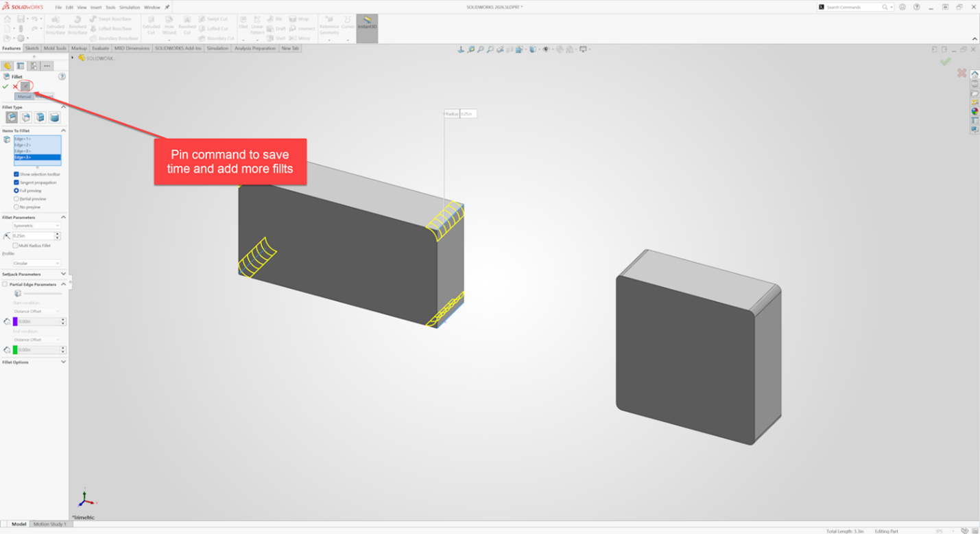The width and height of the screenshot is (980, 534).
Task: Open the Insert menu
Action: point(96,8)
